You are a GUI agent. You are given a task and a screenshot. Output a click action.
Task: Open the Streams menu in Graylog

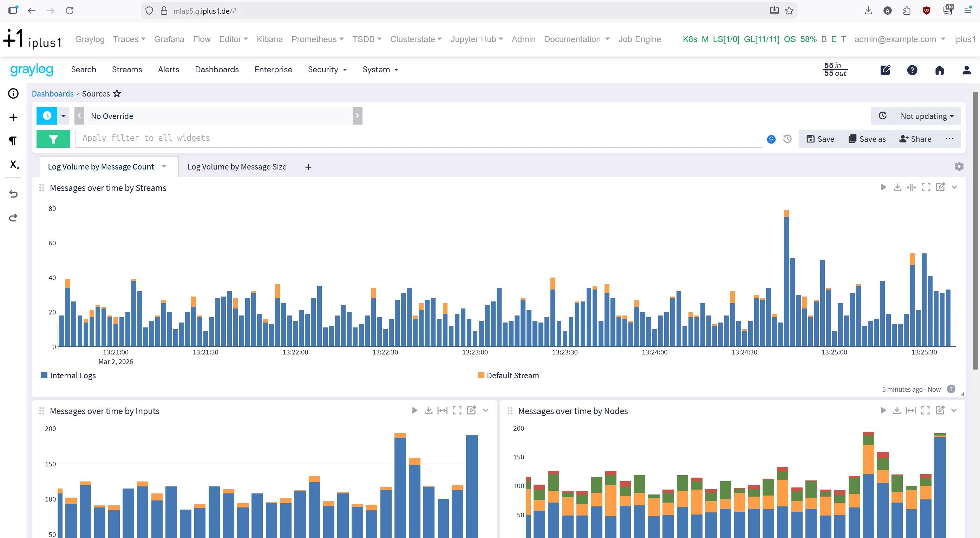[x=127, y=69]
